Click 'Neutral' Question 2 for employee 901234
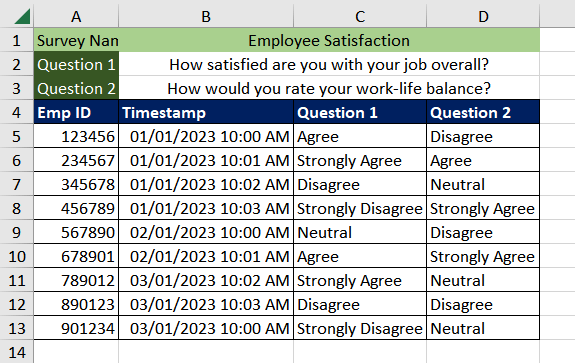This screenshot has height=363, width=575. tap(483, 328)
